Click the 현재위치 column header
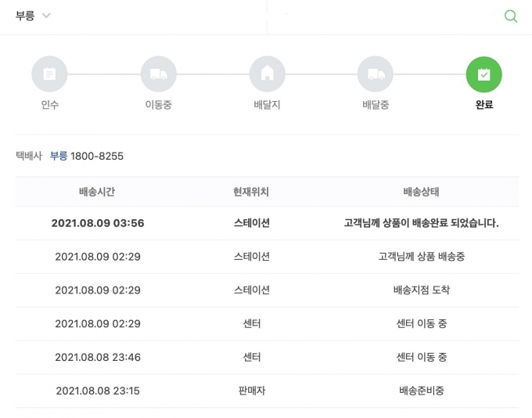This screenshot has width=532, height=418. 251,192
